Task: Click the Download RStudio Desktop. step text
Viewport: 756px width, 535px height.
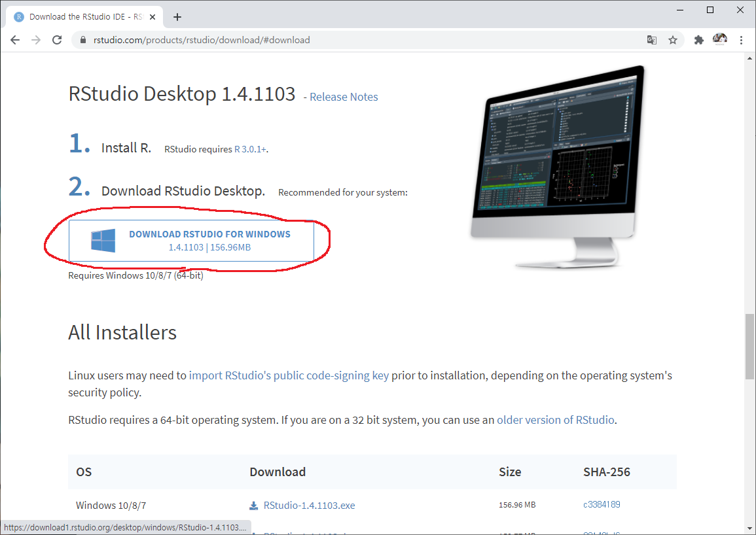Action: pyautogui.click(x=183, y=191)
